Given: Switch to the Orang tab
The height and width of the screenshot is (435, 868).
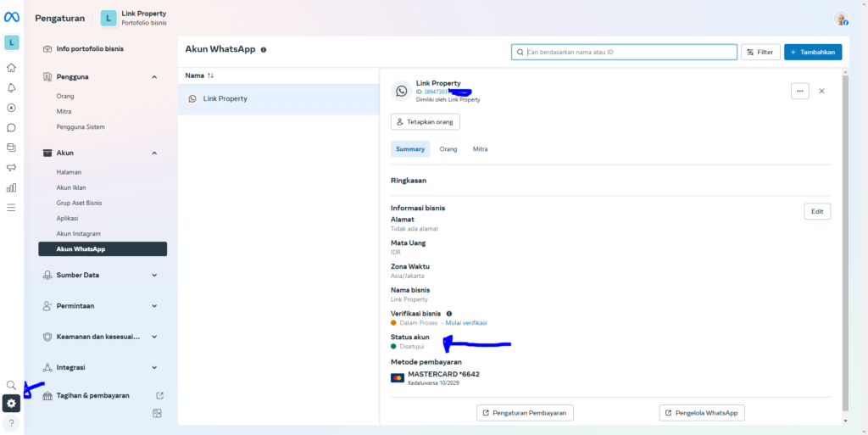Looking at the screenshot, I should (x=448, y=149).
